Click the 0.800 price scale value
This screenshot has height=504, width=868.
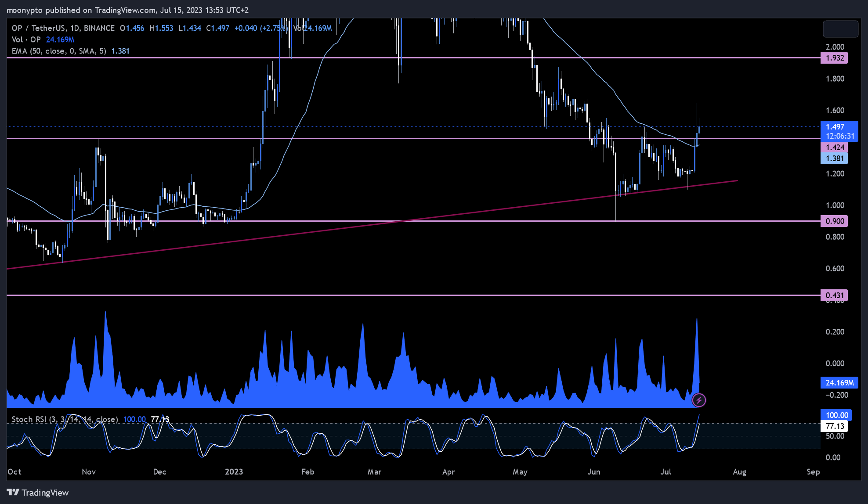[835, 237]
